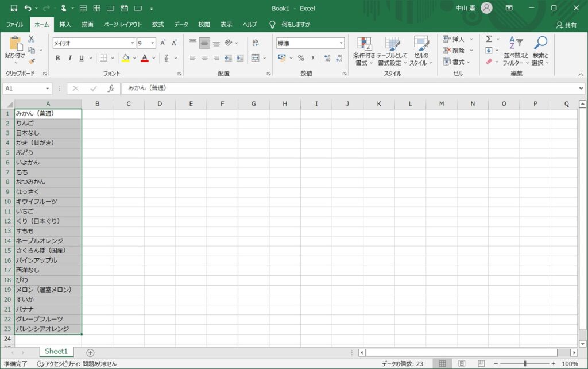Increase font size with the large A icon
The image size is (588, 369).
(x=163, y=43)
